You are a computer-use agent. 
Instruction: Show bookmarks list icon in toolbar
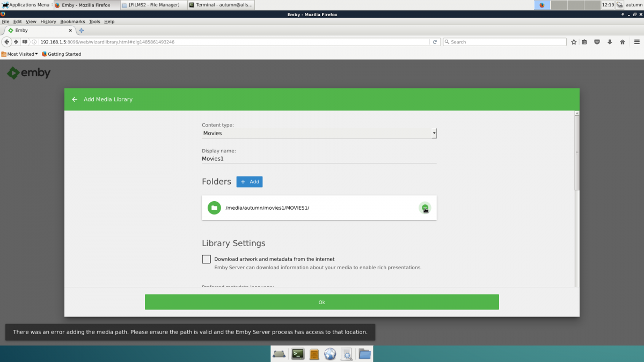pos(584,42)
